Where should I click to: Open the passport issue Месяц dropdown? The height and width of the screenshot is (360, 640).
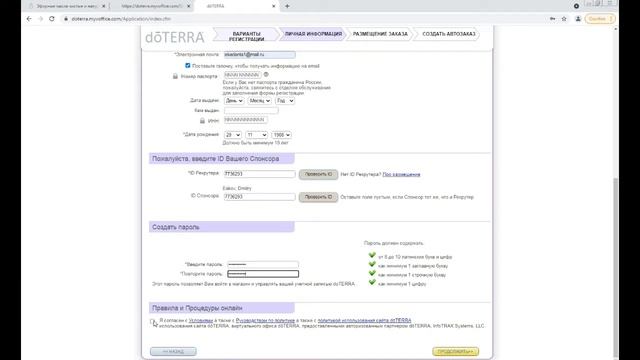click(x=260, y=100)
